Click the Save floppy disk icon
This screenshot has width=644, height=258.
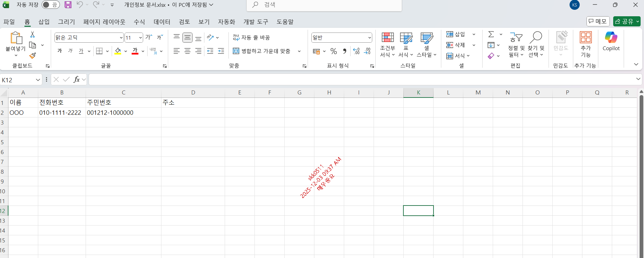coord(68,5)
